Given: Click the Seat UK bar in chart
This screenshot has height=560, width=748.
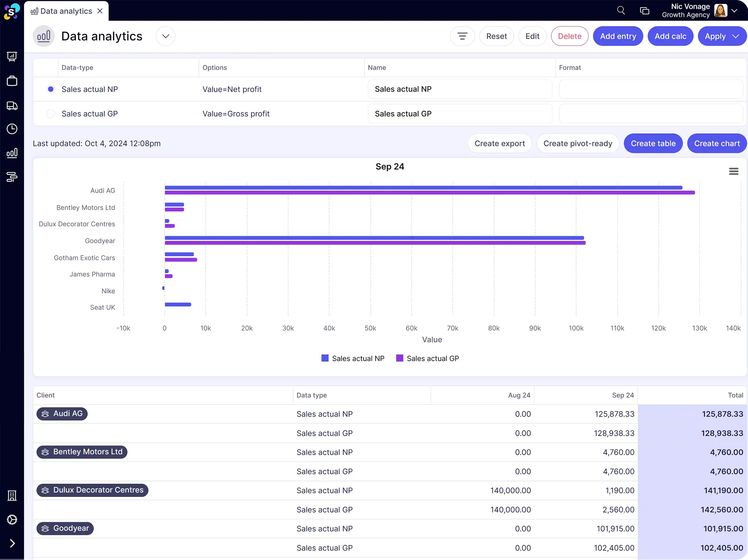Looking at the screenshot, I should pos(178,305).
